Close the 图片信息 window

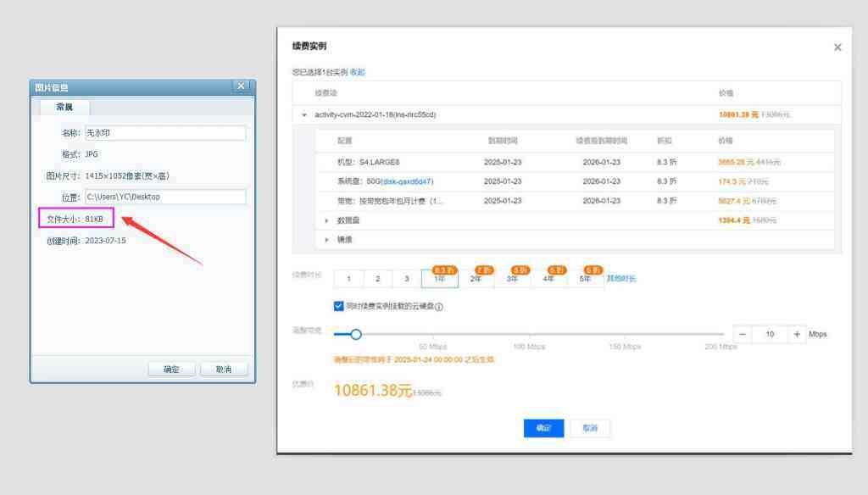(x=241, y=86)
